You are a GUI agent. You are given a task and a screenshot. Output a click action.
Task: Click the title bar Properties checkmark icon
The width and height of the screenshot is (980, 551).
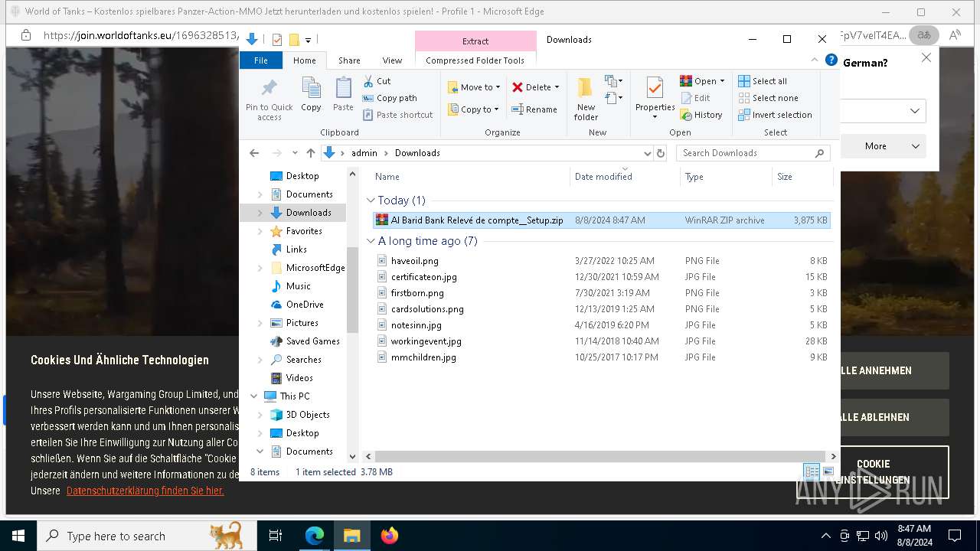[x=277, y=40]
